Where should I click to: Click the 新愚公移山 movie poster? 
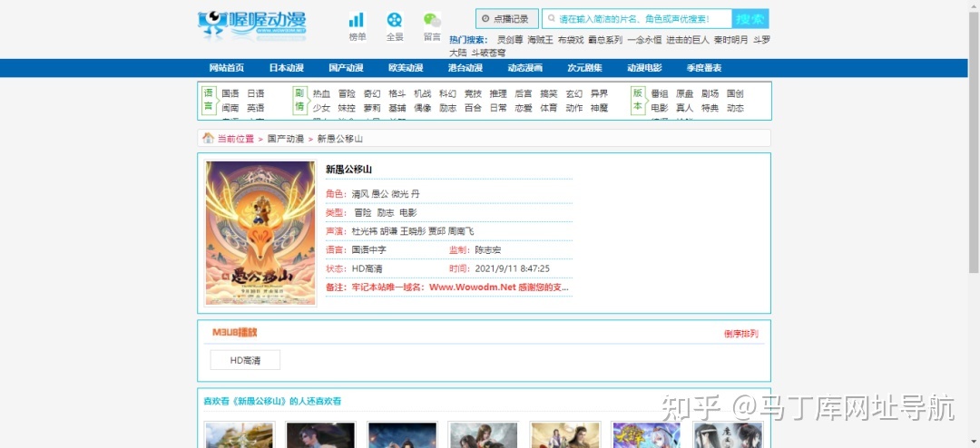[x=260, y=234]
